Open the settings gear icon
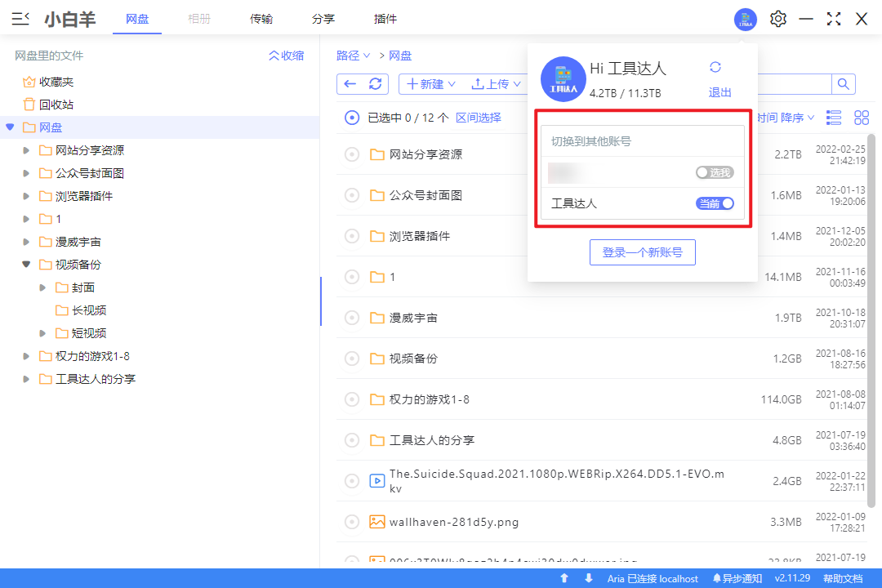This screenshot has width=882, height=588. pyautogui.click(x=778, y=19)
